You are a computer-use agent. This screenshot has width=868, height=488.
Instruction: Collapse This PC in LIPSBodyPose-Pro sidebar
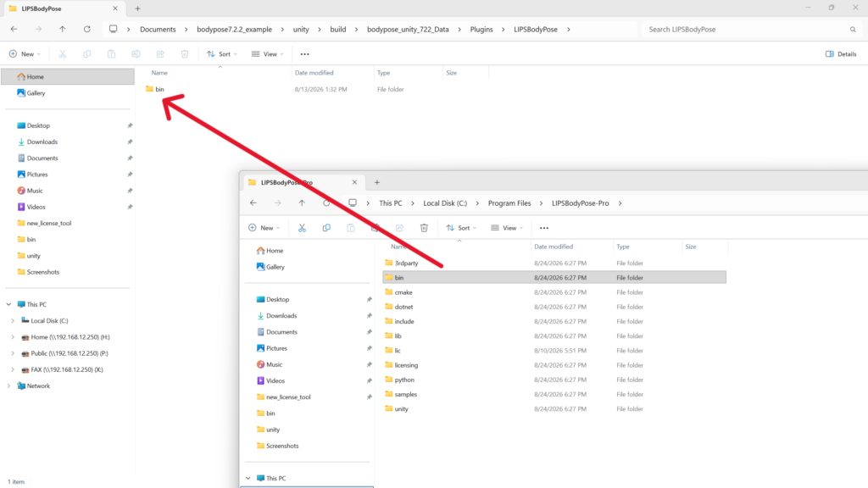click(248, 478)
